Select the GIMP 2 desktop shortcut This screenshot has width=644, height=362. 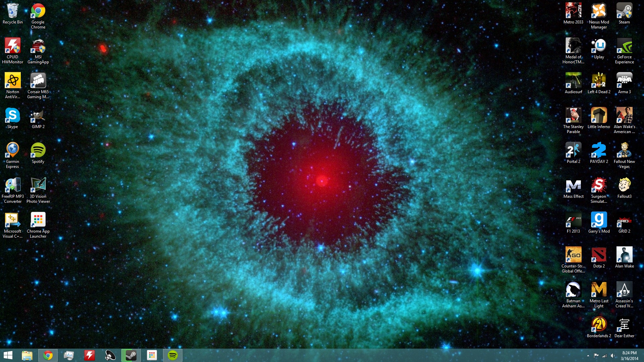coord(38,116)
